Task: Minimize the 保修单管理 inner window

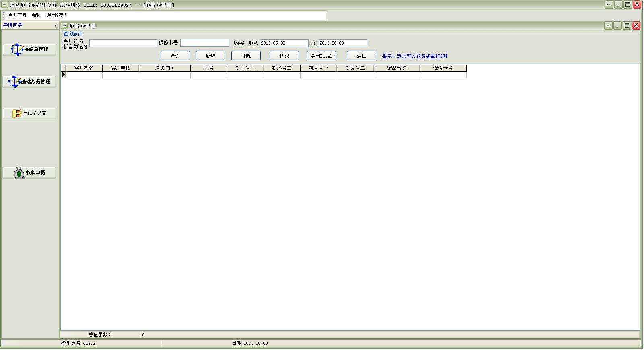Action: [617, 26]
